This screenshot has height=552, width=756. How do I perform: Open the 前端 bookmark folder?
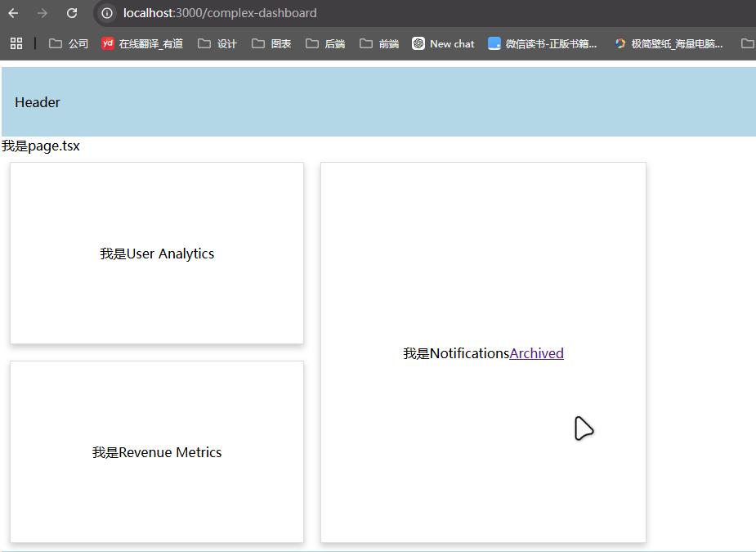coord(379,43)
